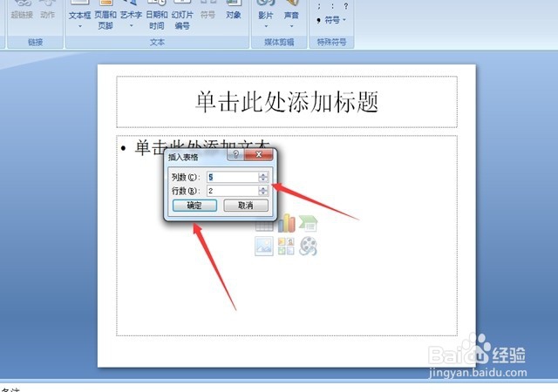558x392 pixels.
Task: Click the 特殊符号 group label
Action: (331, 43)
